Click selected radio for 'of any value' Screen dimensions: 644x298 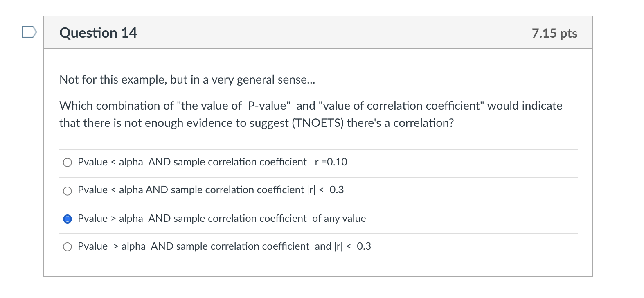(x=68, y=219)
